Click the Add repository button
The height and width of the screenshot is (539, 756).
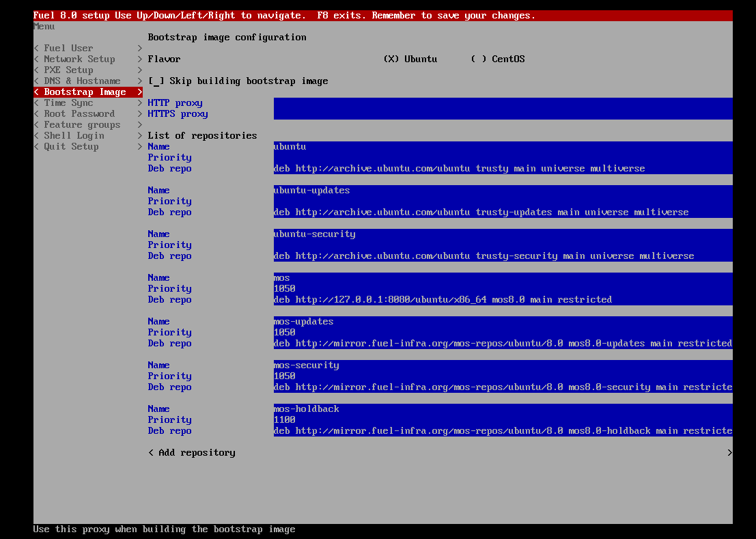coord(440,453)
